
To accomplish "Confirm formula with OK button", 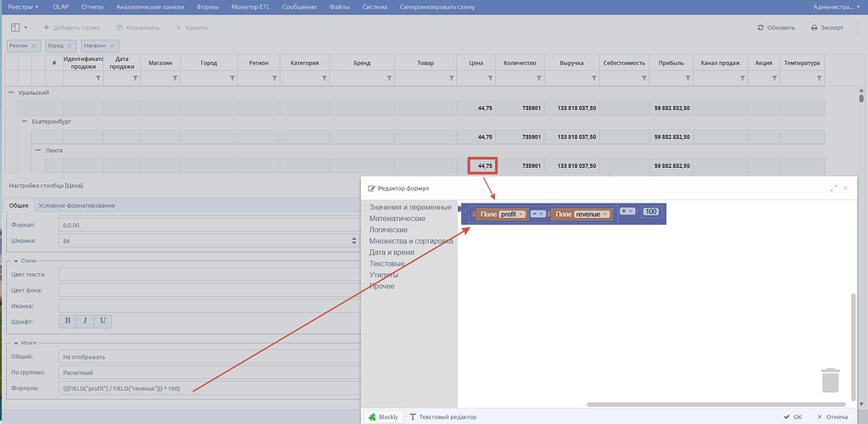I will 793,417.
